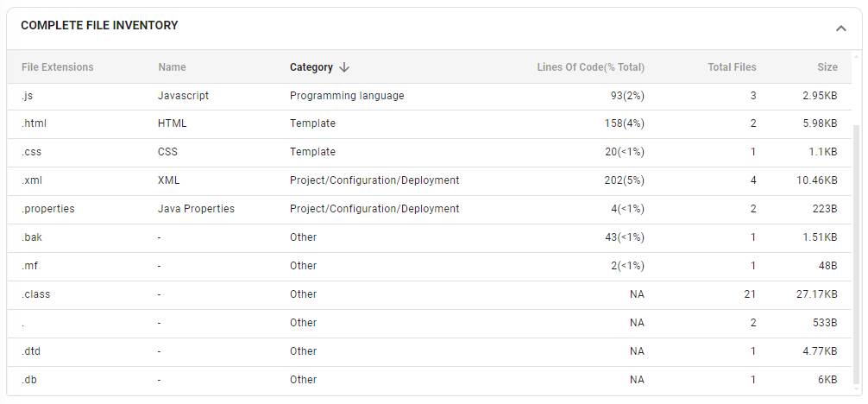Click the Category sort arrow icon
Viewport: 868px width, 404px height.
point(344,67)
